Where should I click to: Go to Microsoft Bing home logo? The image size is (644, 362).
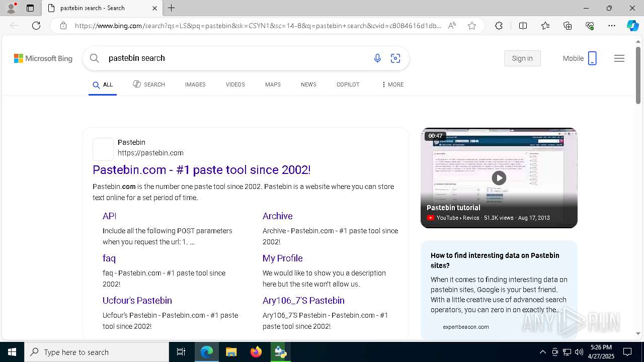(x=43, y=59)
